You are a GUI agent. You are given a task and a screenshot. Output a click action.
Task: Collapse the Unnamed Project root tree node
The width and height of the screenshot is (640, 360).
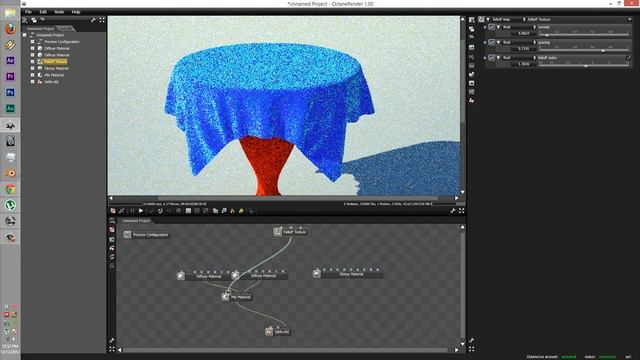click(x=25, y=35)
